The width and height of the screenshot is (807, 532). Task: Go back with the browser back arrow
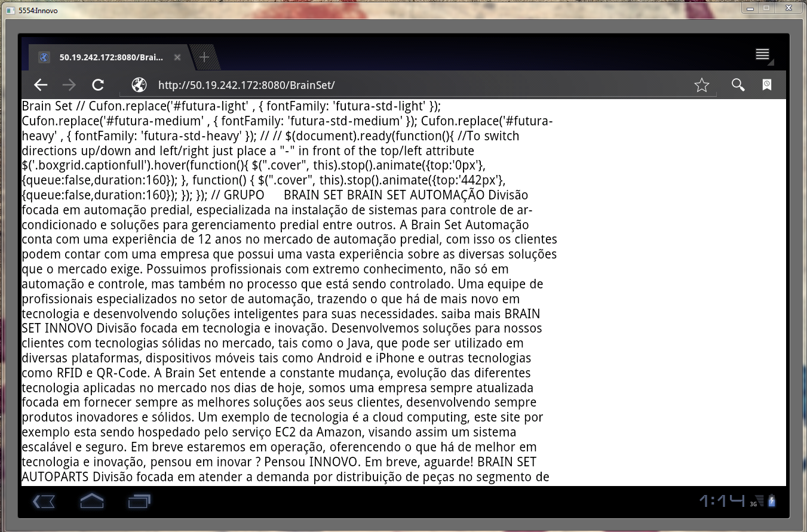pos(41,85)
